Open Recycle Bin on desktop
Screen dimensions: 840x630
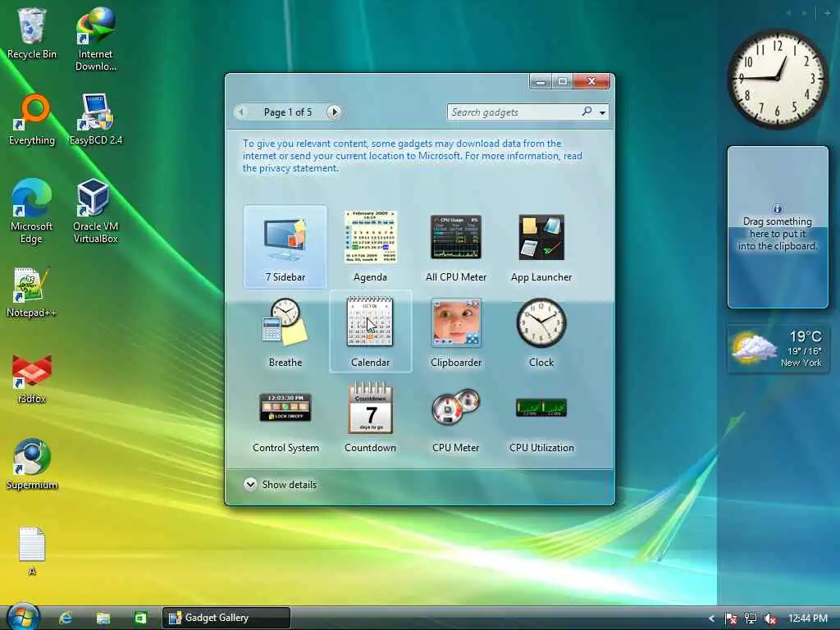32,33
